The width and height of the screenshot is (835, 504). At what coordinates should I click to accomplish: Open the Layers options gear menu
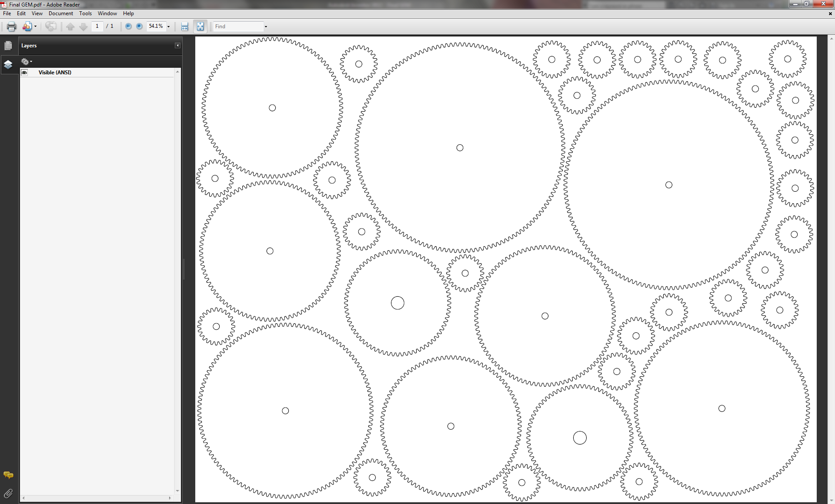click(27, 62)
